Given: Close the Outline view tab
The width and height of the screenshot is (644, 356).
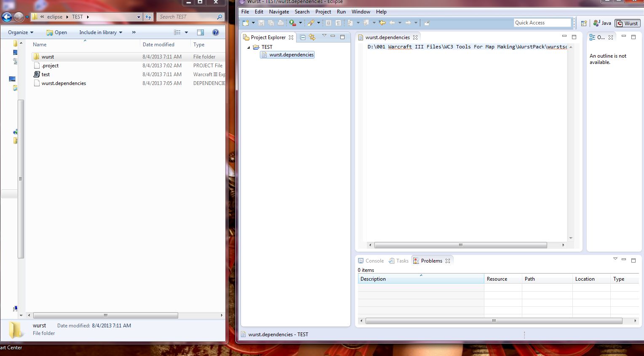Looking at the screenshot, I should tap(611, 37).
